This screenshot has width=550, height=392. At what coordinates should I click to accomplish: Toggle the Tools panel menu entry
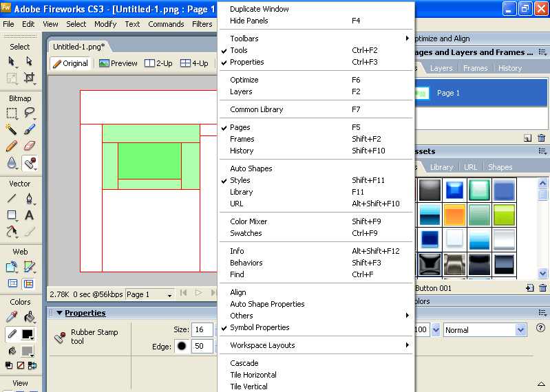click(x=239, y=50)
